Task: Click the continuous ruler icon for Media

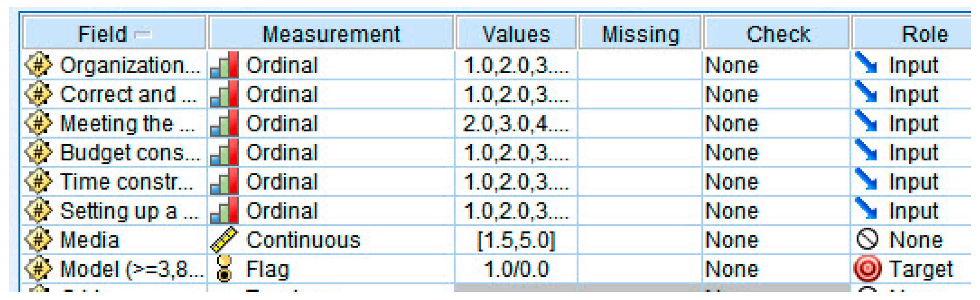Action: pyautogui.click(x=224, y=240)
